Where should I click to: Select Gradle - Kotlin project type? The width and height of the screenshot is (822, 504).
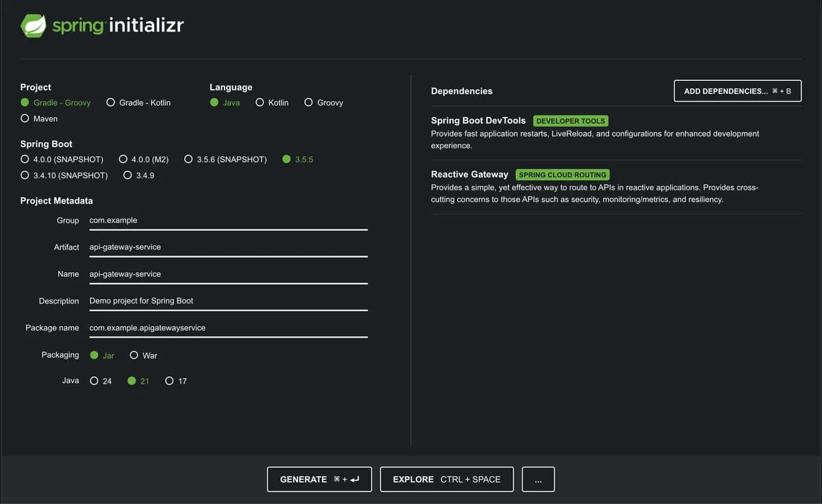tap(138, 103)
